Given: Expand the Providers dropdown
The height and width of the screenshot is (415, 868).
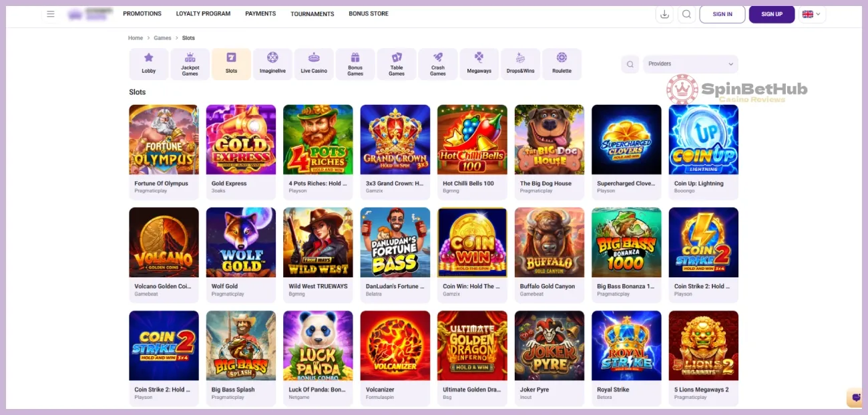Looking at the screenshot, I should coord(690,64).
